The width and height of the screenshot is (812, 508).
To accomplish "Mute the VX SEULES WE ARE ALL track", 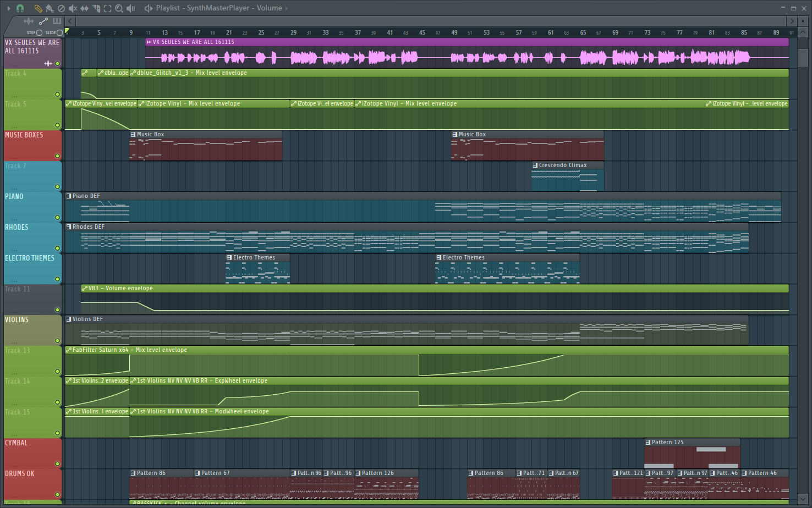I will (57, 64).
